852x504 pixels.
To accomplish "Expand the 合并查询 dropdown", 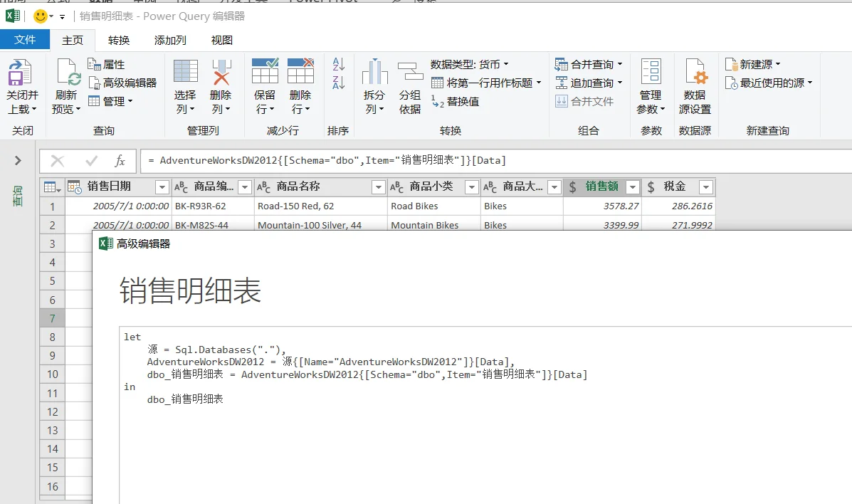I will [x=620, y=64].
